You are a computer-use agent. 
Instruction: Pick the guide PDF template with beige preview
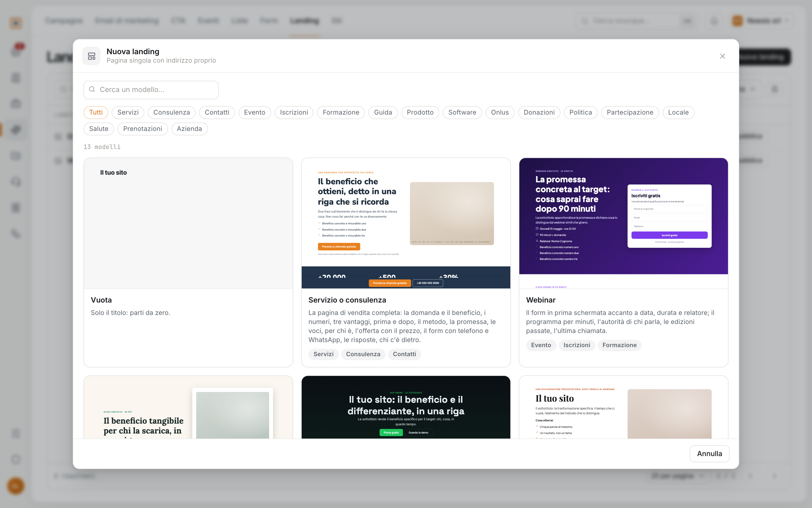pyautogui.click(x=188, y=407)
